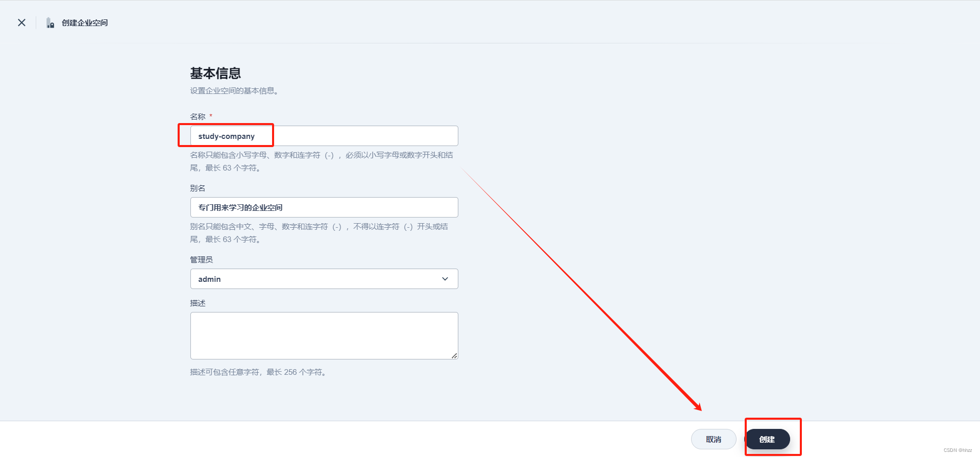The width and height of the screenshot is (980, 457).
Task: Click the 创建企业空间 title text
Action: 85,22
